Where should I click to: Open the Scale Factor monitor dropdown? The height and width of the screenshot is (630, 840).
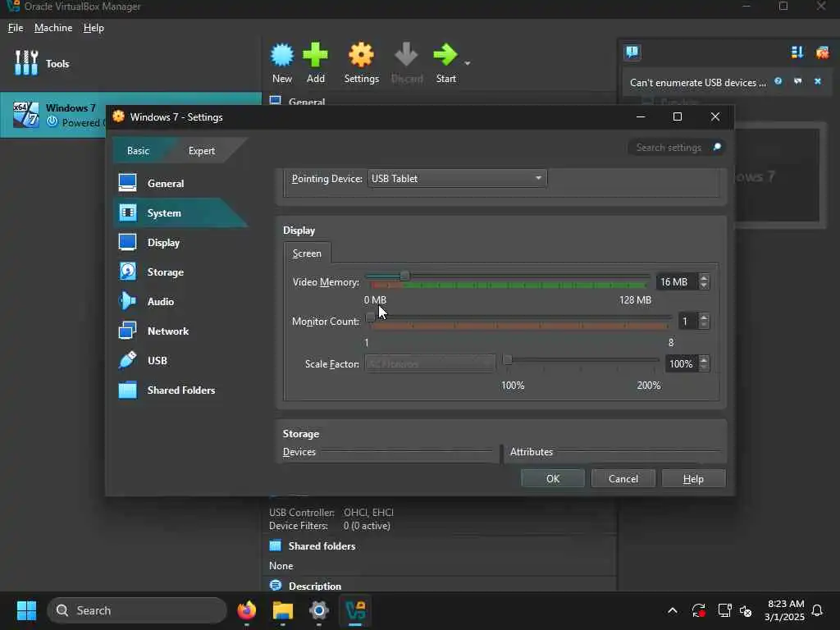430,363
